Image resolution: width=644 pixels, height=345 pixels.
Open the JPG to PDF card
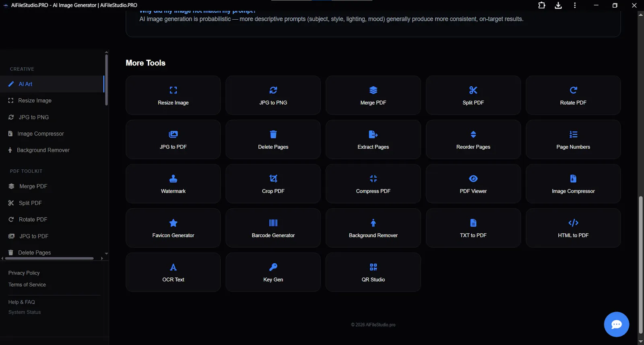tap(173, 140)
